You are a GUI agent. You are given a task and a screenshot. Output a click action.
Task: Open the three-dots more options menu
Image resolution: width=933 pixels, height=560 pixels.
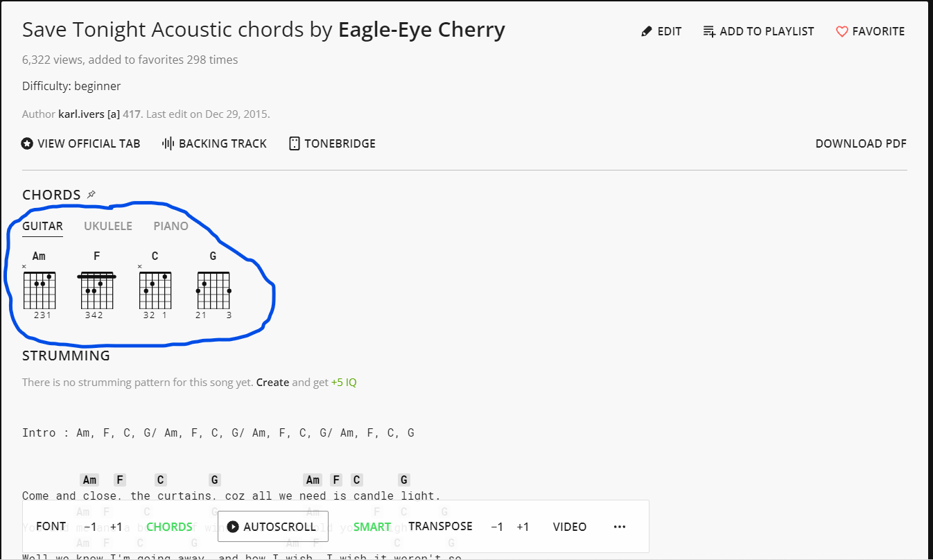[620, 527]
